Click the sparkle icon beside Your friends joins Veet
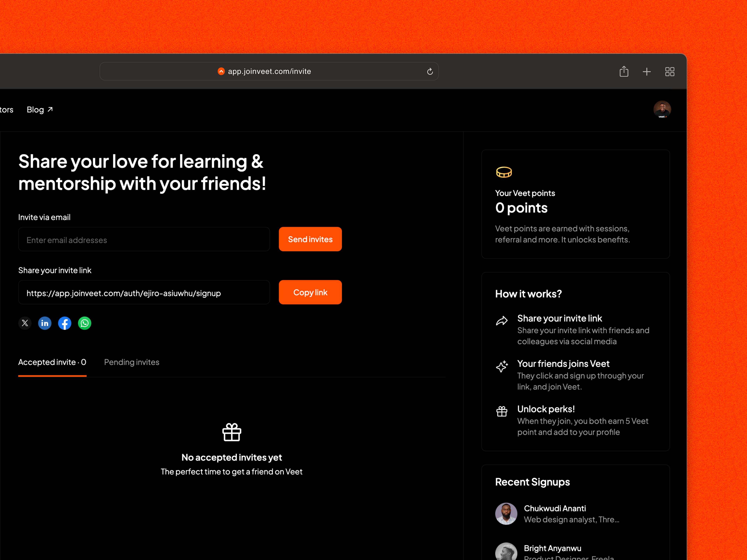This screenshot has height=560, width=747. point(502,366)
